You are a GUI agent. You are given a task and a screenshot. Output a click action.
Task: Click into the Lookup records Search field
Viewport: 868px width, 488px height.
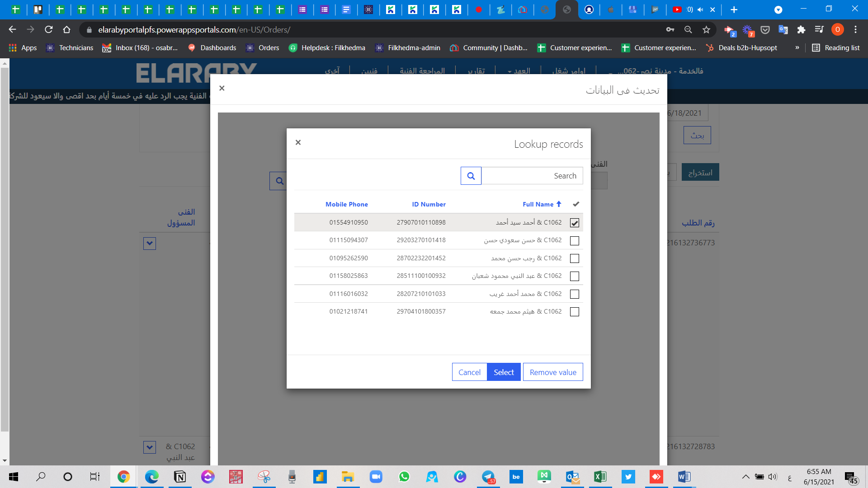pos(532,176)
